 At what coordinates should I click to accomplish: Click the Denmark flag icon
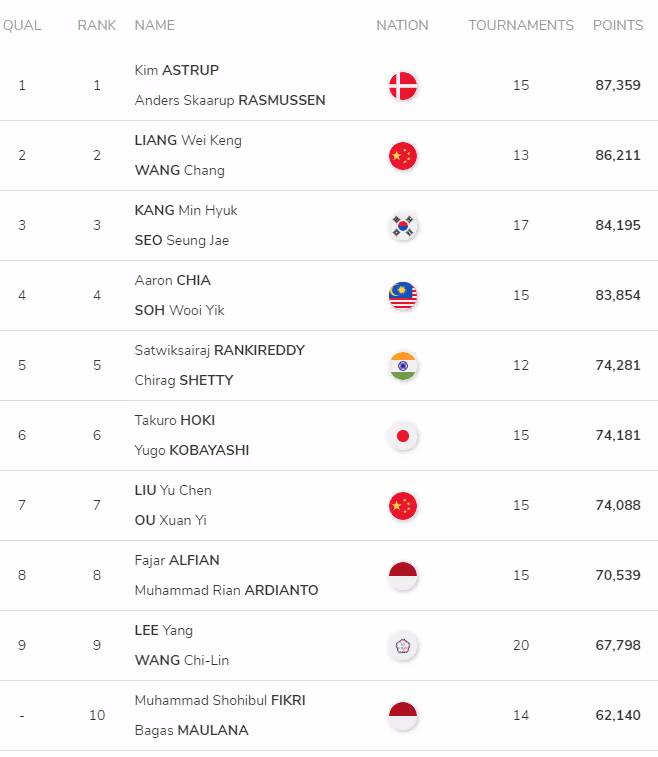(403, 86)
